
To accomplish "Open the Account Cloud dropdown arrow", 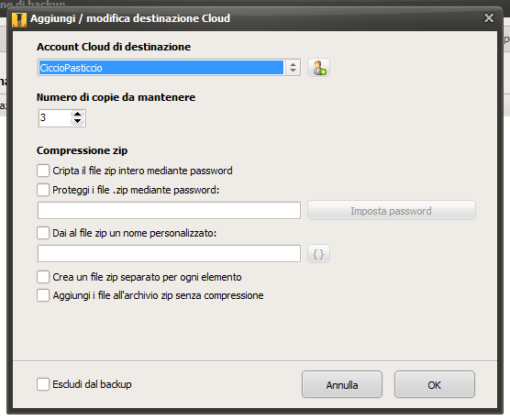I will click(293, 68).
